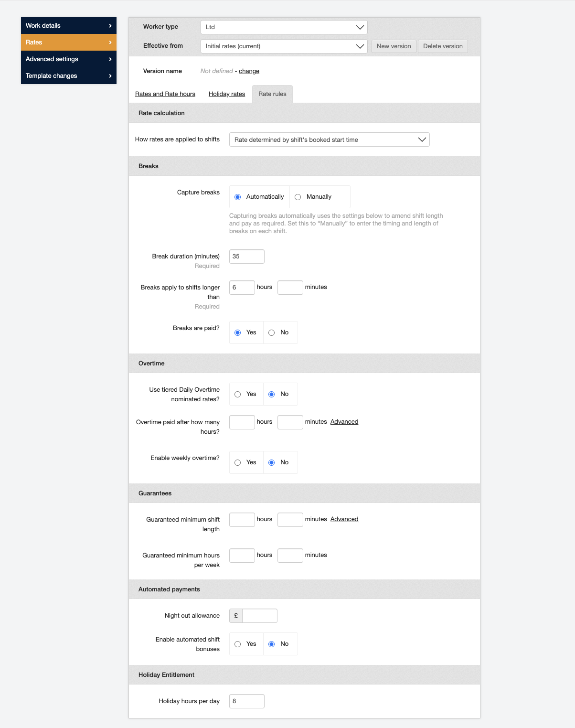The width and height of the screenshot is (575, 728).
Task: Expand the Effective from dropdown
Action: point(284,46)
